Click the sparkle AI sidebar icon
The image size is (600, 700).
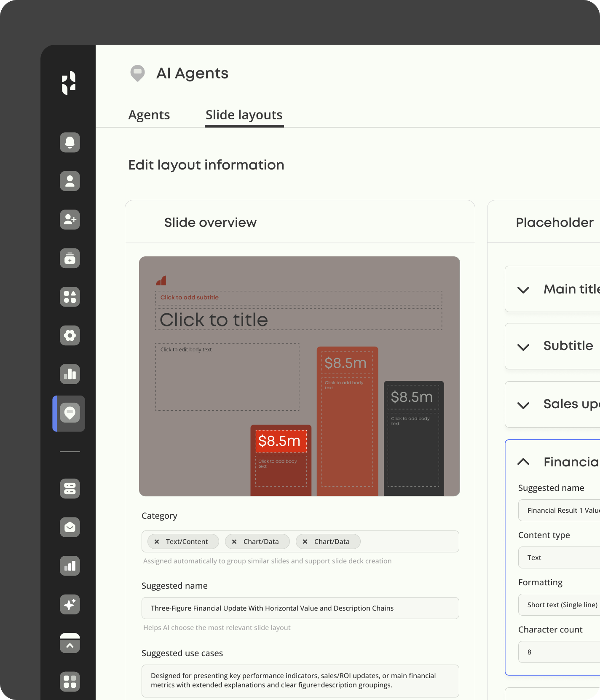coord(70,604)
